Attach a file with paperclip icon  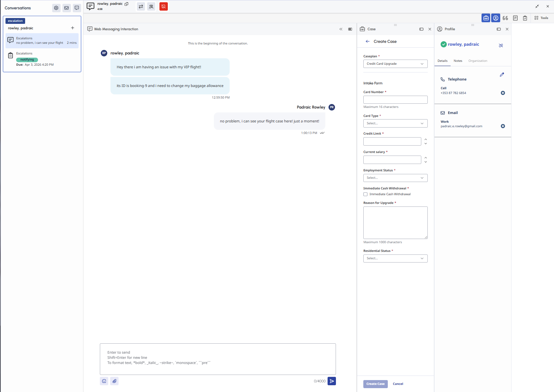pyautogui.click(x=114, y=381)
